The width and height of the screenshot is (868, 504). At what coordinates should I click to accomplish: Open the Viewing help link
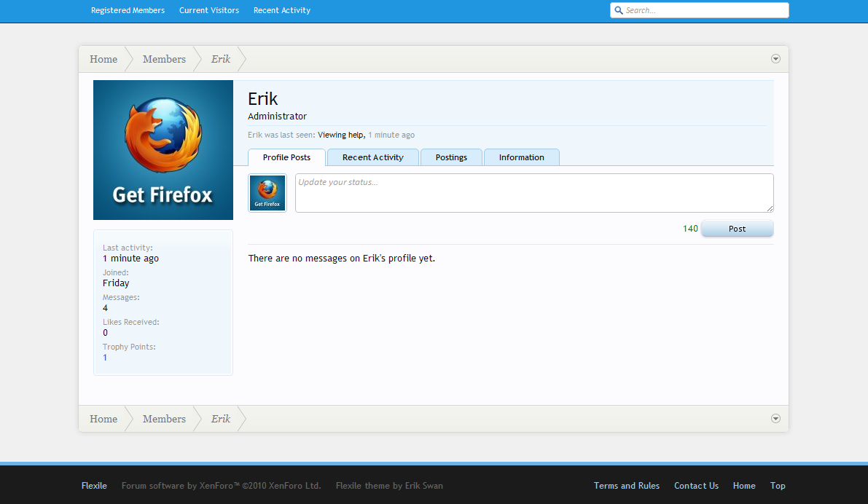[340, 135]
